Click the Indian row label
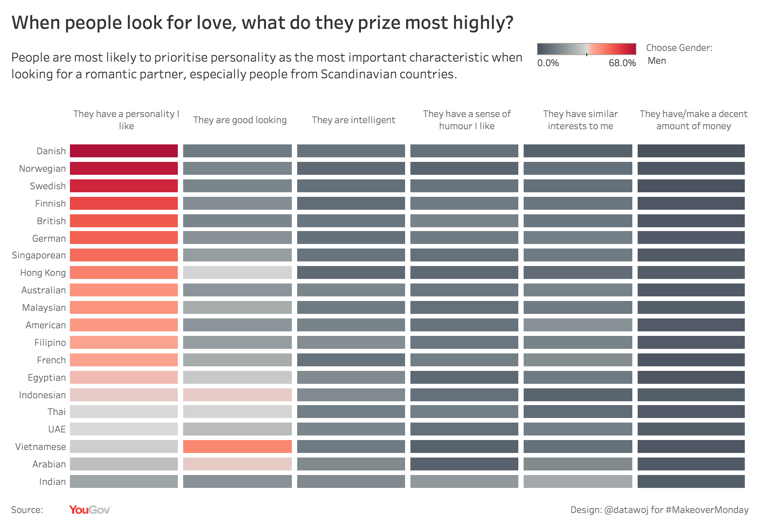This screenshot has height=532, width=760. (52, 481)
